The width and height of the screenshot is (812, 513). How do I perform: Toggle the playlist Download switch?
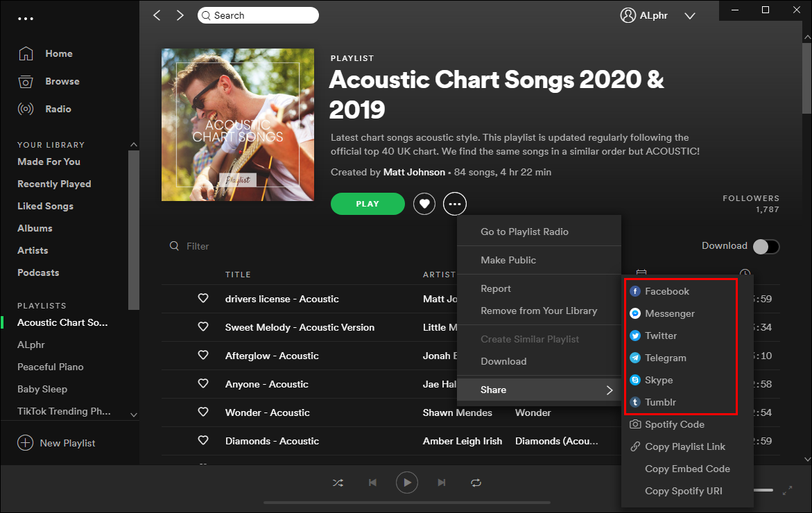766,246
